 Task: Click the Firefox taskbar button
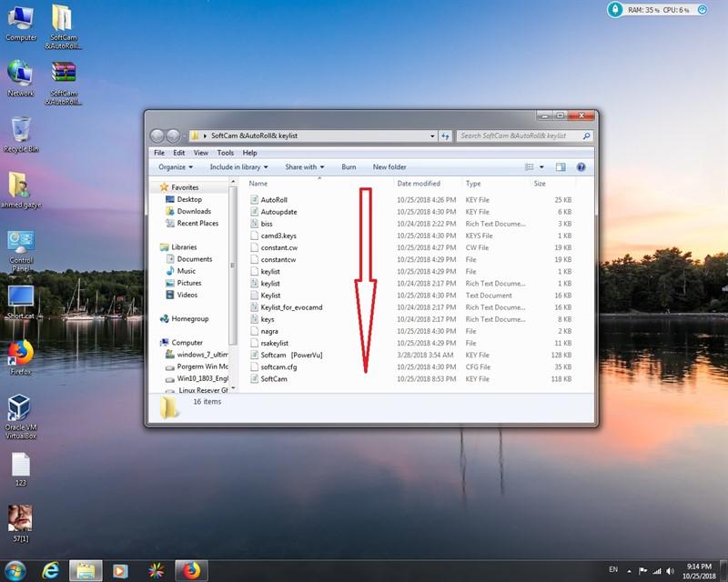(x=191, y=571)
